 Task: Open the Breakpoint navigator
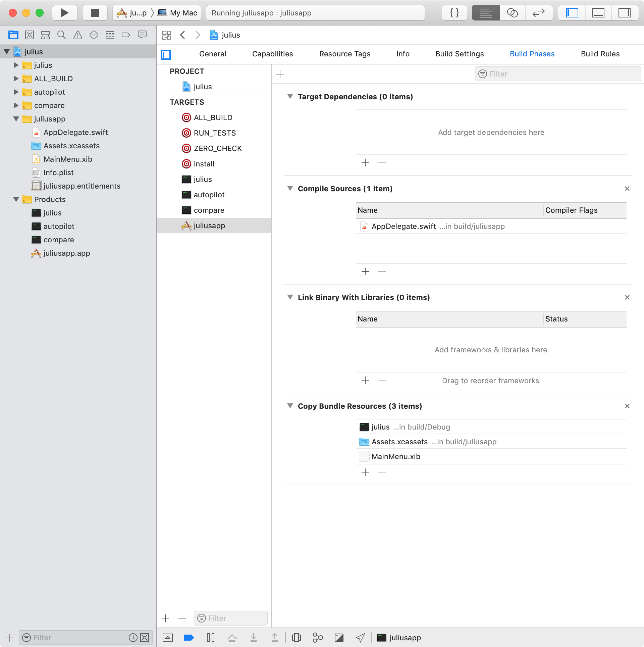(x=126, y=35)
